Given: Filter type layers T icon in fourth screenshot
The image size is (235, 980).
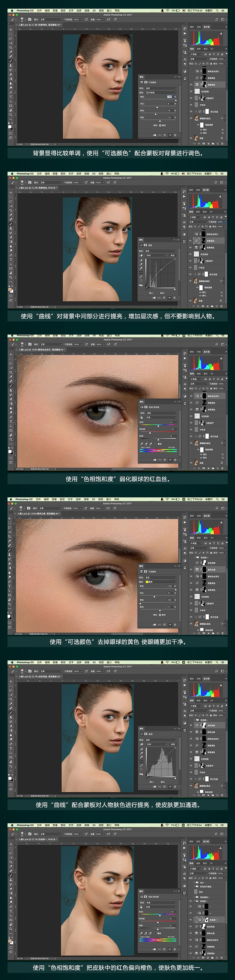Looking at the screenshot, I should [x=214, y=544].
